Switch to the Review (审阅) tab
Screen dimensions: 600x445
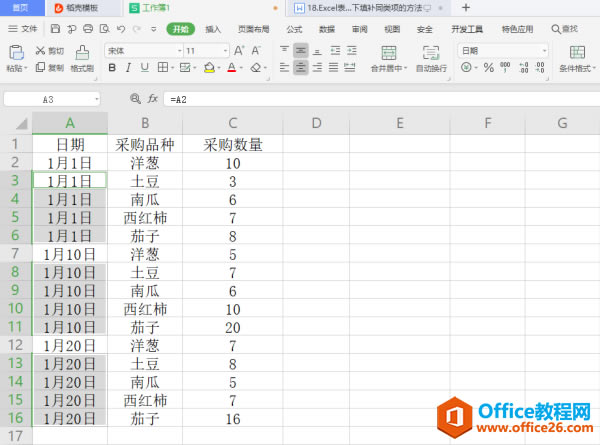point(360,29)
